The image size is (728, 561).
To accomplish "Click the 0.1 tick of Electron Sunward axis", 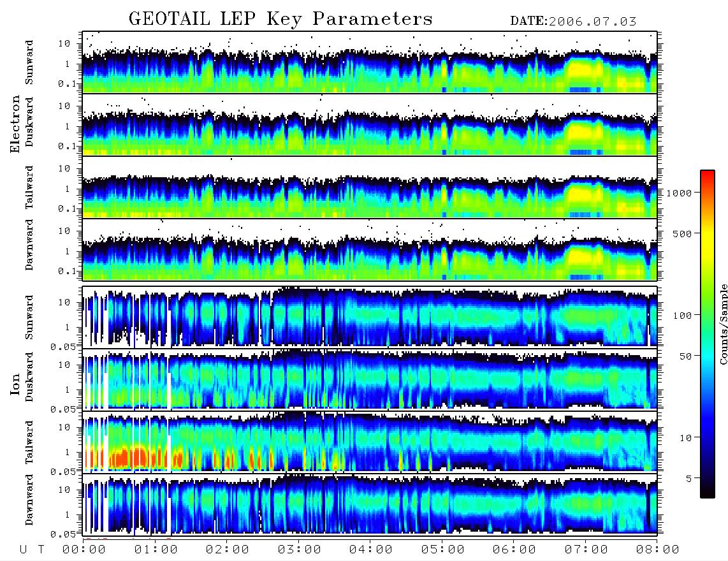I will pos(68,84).
